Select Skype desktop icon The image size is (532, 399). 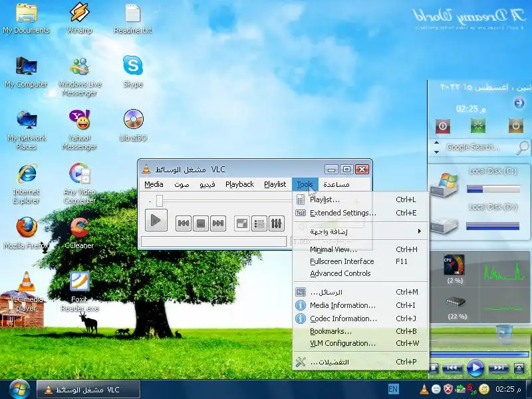132,72
